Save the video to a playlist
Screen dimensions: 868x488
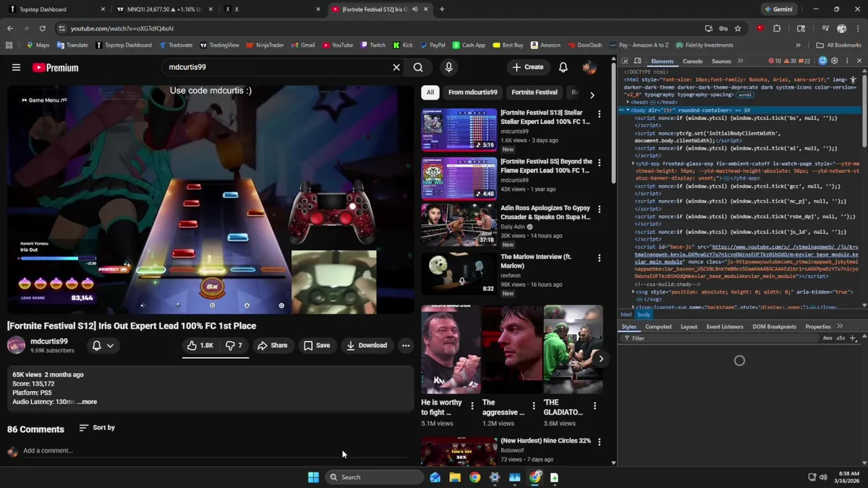tap(317, 346)
